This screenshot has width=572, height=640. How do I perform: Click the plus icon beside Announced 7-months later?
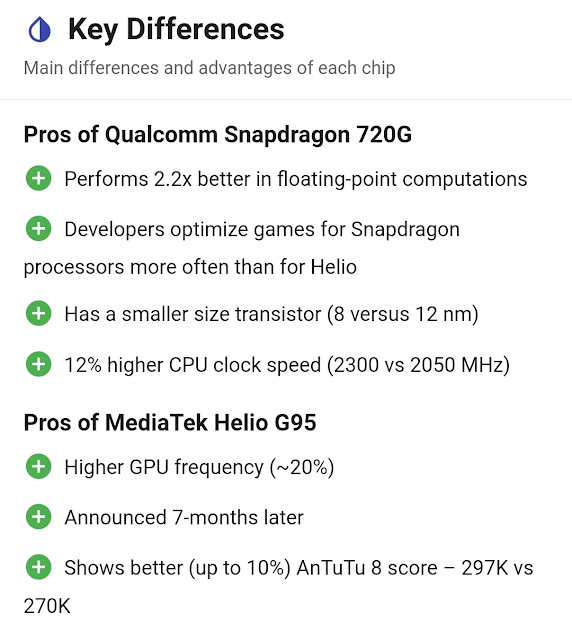point(39,517)
